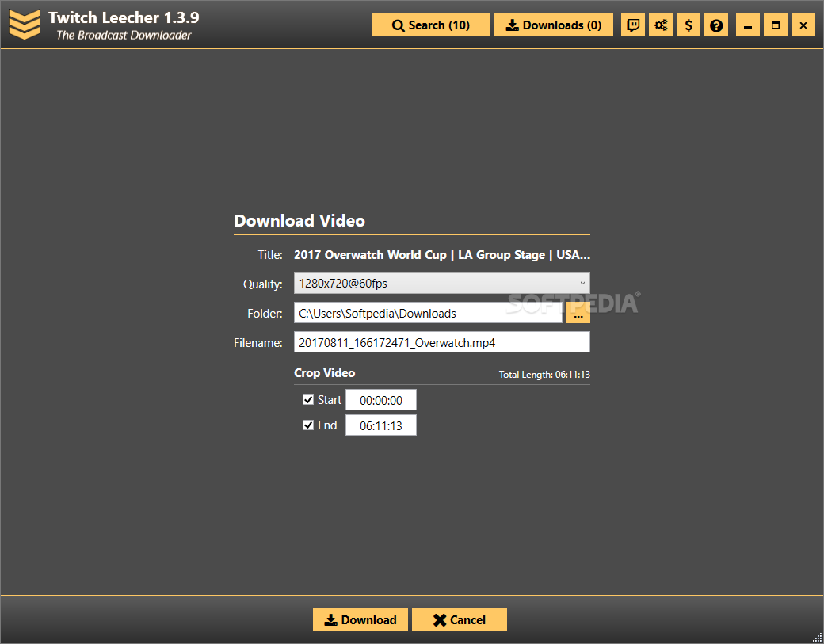Click the Folder path input field
824x644 pixels.
[x=428, y=313]
